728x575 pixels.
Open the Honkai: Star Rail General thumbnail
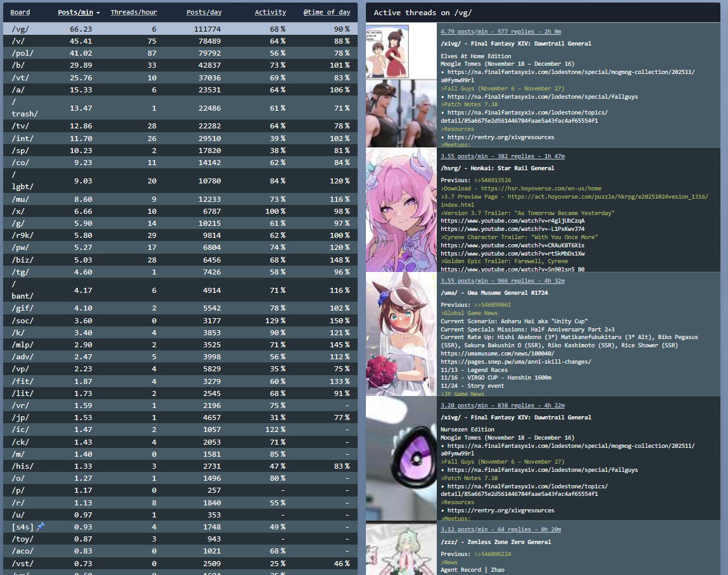point(401,210)
